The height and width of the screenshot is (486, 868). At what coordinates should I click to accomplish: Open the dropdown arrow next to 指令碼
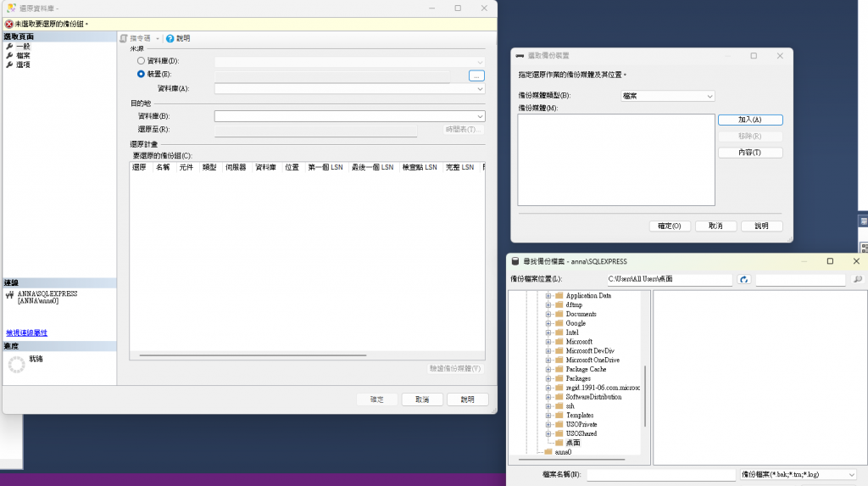click(158, 38)
